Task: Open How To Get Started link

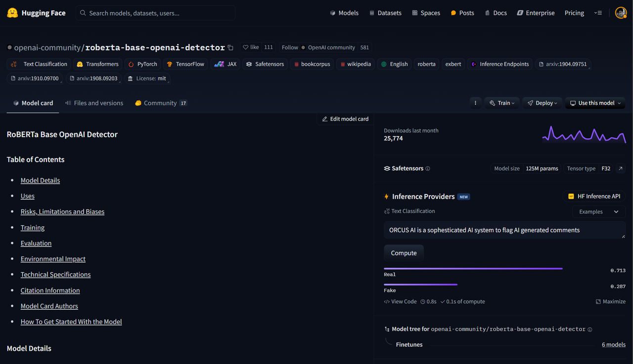Action: click(x=71, y=322)
